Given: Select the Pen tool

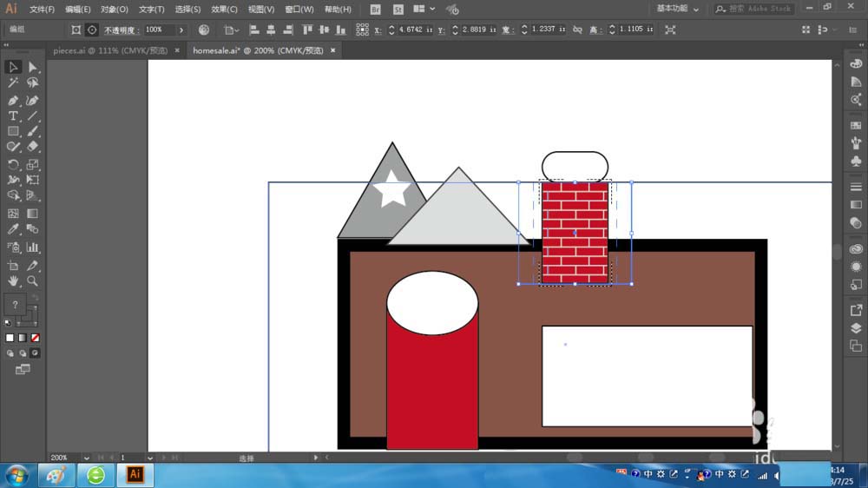Looking at the screenshot, I should tap(13, 100).
